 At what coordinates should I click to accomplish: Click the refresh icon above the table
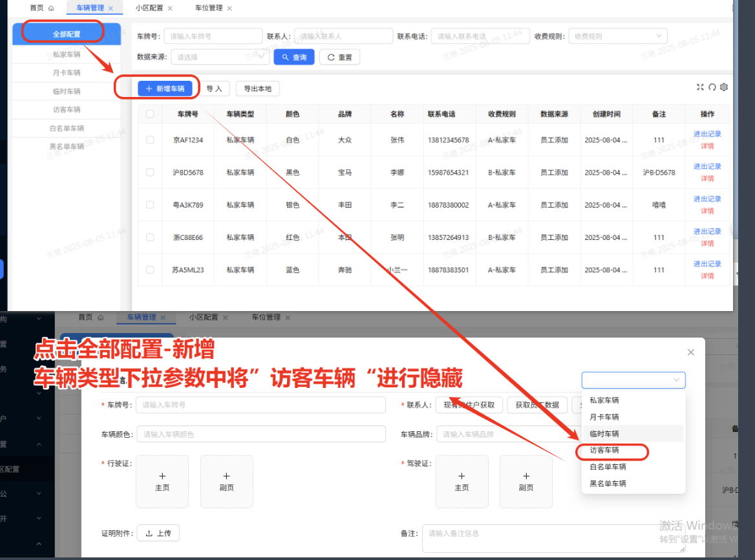(x=712, y=87)
